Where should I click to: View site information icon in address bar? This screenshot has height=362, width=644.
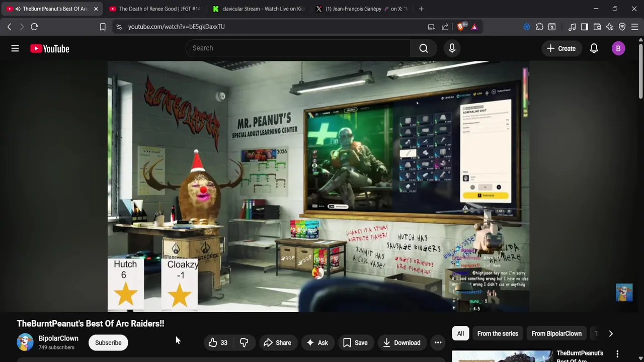coord(119,27)
